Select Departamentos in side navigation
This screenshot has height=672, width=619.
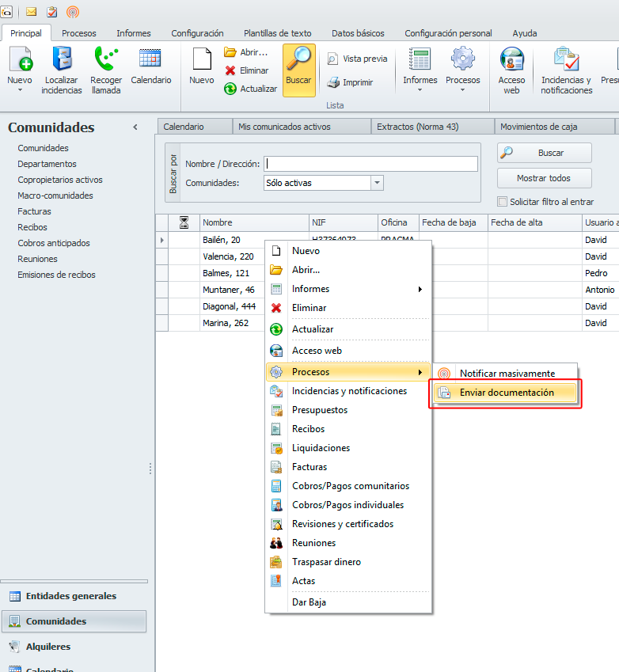point(47,164)
